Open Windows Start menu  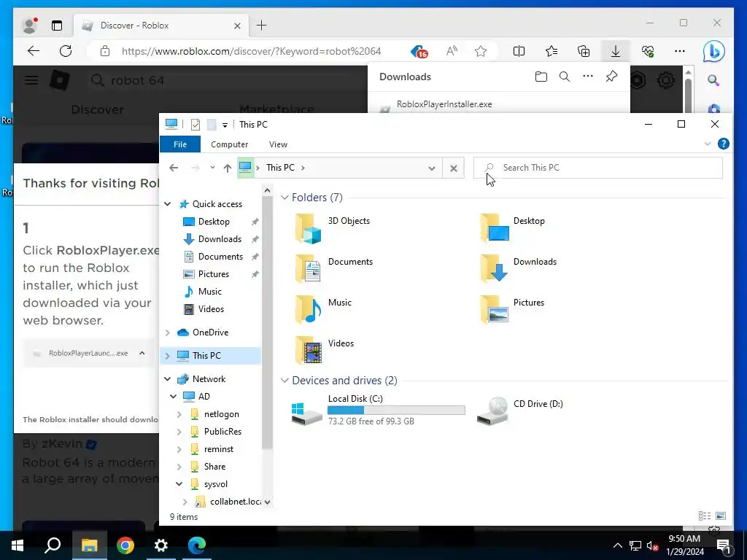[18, 545]
